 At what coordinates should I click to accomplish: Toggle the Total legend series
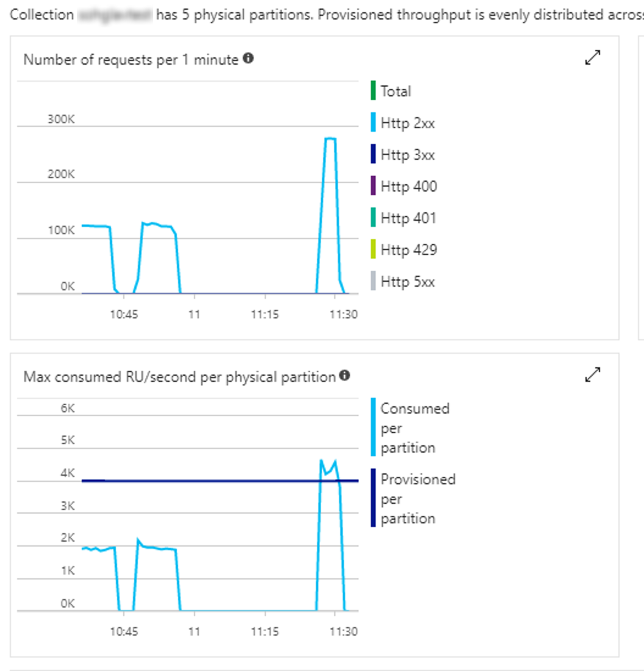tap(391, 91)
